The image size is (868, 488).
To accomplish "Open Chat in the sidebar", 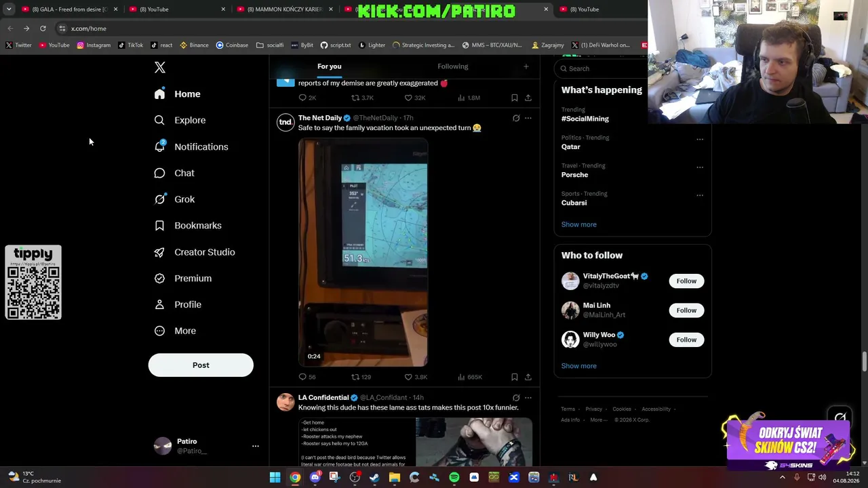I will pos(174,173).
